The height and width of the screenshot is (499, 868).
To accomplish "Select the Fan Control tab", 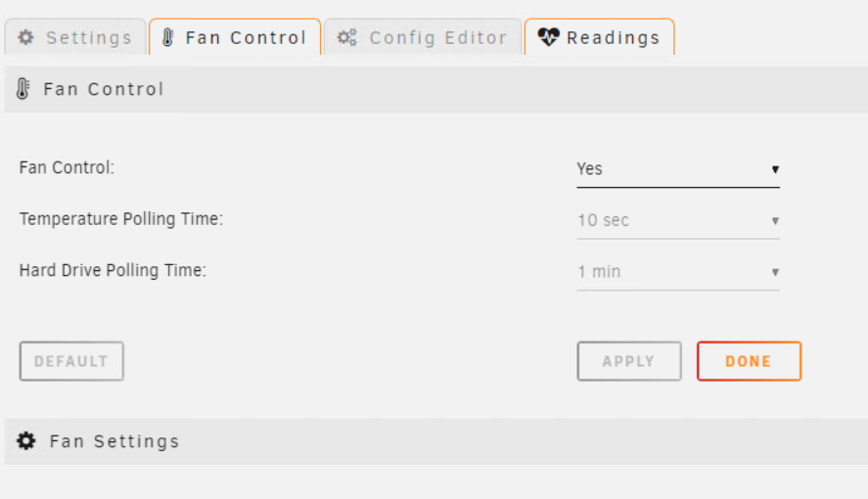I will click(235, 37).
